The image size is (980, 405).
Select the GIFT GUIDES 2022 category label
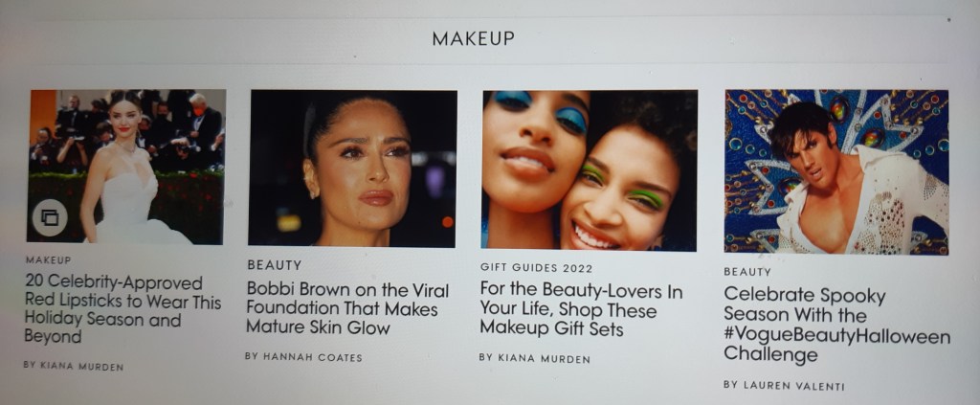(x=536, y=268)
